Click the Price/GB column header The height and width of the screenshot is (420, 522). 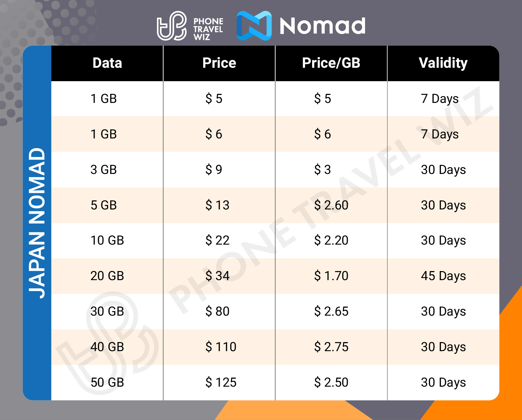[331, 63]
